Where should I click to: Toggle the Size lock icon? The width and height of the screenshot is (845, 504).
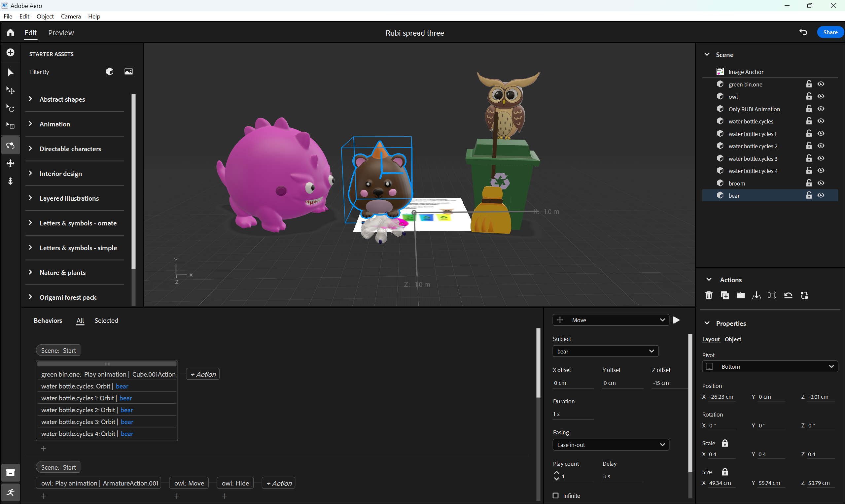click(725, 472)
